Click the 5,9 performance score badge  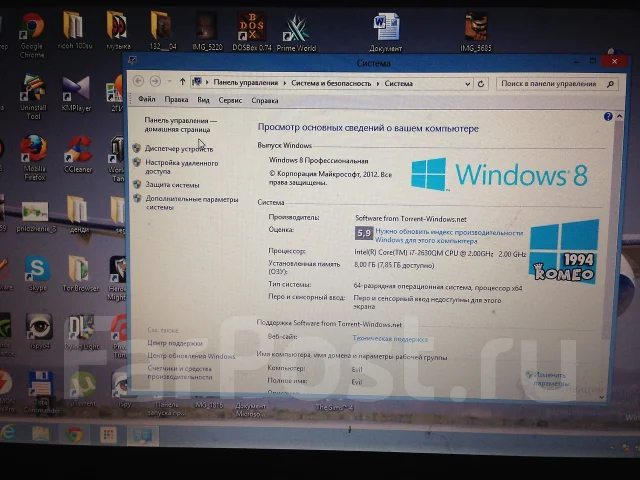[x=364, y=233]
